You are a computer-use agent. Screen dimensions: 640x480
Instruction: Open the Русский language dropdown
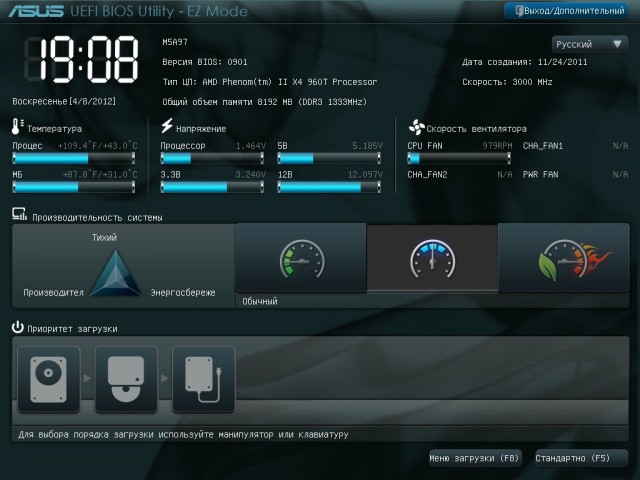(589, 44)
